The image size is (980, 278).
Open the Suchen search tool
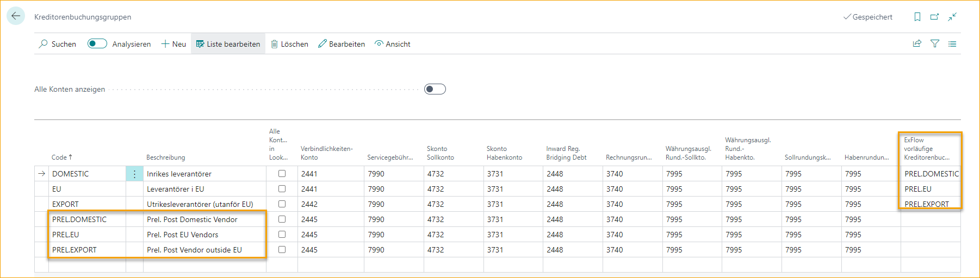[x=58, y=44]
